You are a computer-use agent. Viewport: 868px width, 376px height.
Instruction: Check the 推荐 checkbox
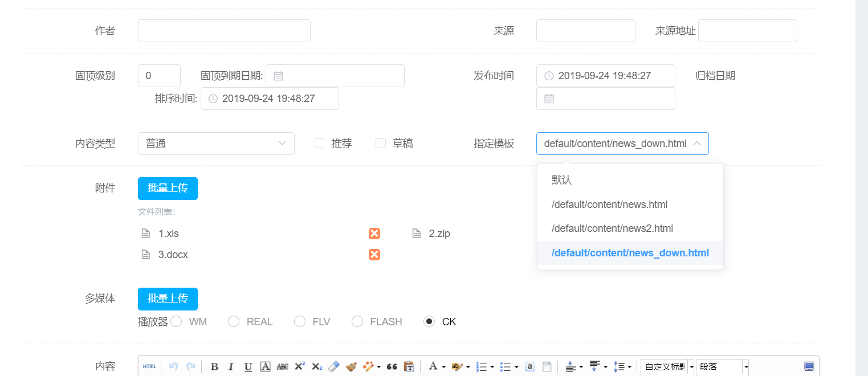point(319,144)
